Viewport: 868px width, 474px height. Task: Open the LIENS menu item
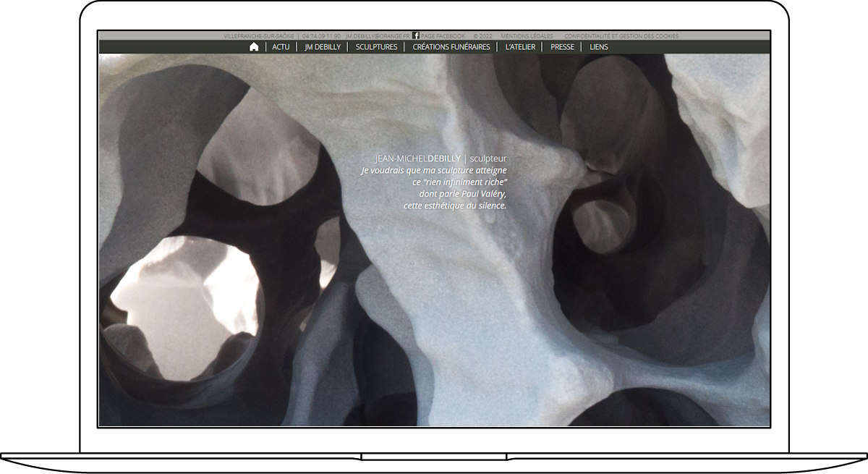pos(599,47)
